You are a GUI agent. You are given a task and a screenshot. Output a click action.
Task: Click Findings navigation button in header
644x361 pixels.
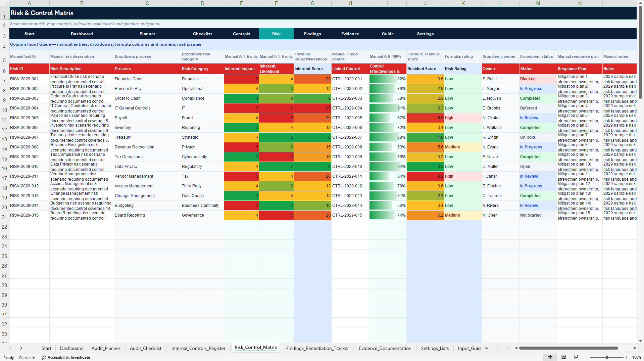tap(312, 34)
